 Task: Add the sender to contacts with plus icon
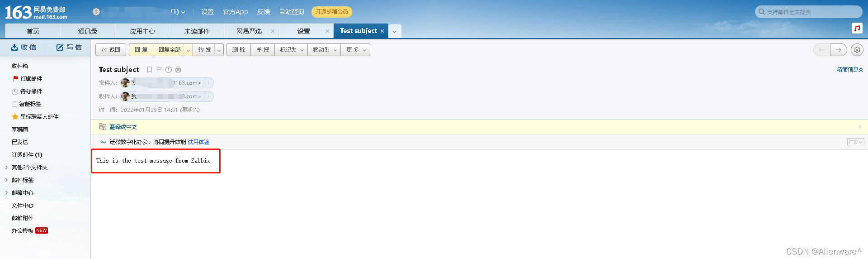209,83
